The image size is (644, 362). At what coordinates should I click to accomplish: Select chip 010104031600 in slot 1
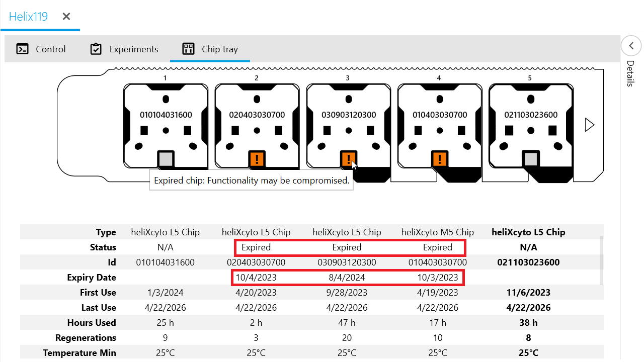166,126
